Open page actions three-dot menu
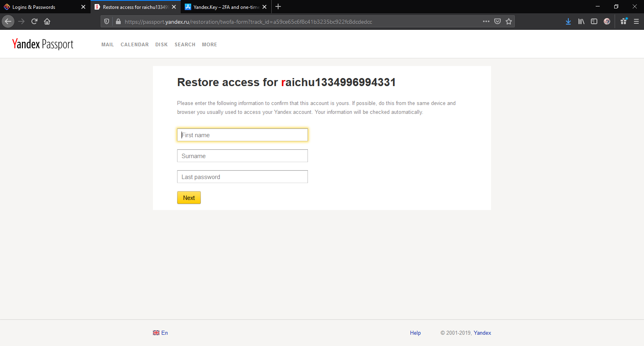Viewport: 644px width, 346px height. (x=486, y=21)
